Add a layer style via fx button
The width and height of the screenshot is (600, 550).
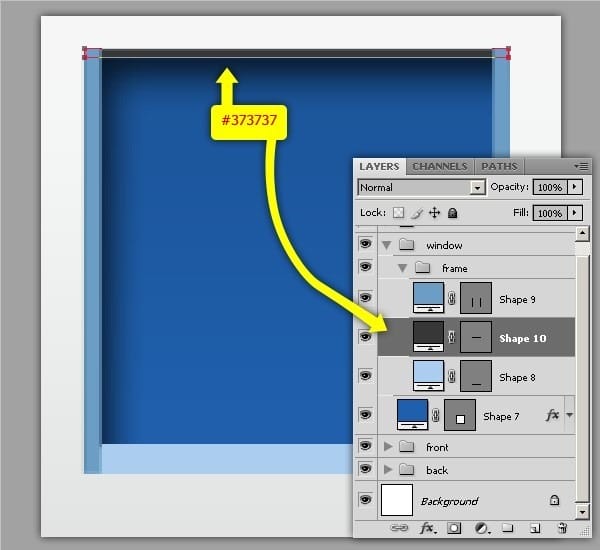pyautogui.click(x=427, y=529)
